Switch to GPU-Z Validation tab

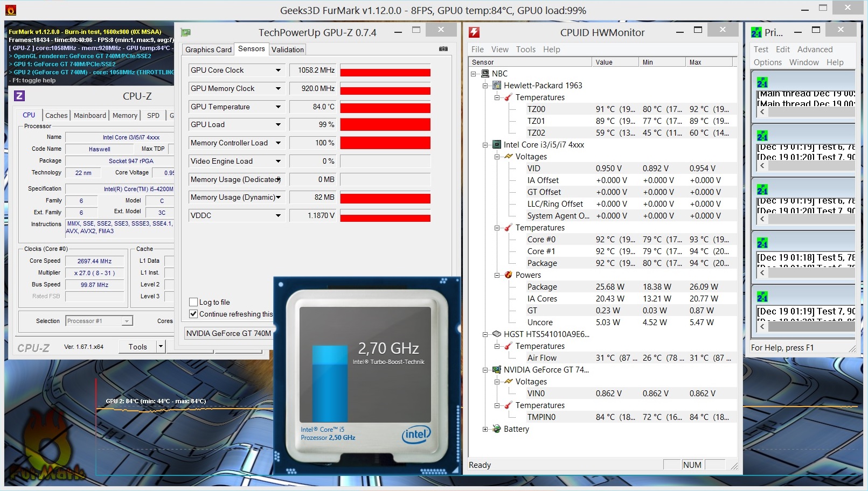(288, 50)
